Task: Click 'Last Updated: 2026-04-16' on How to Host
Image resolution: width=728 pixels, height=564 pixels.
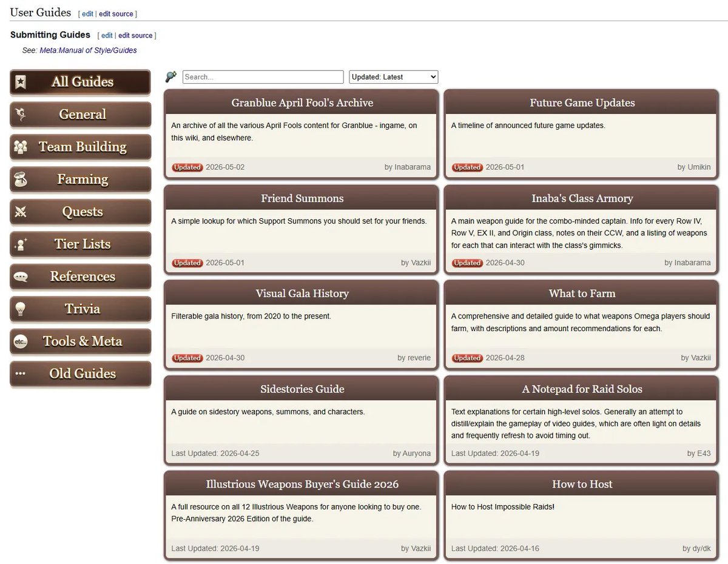Action: click(495, 548)
